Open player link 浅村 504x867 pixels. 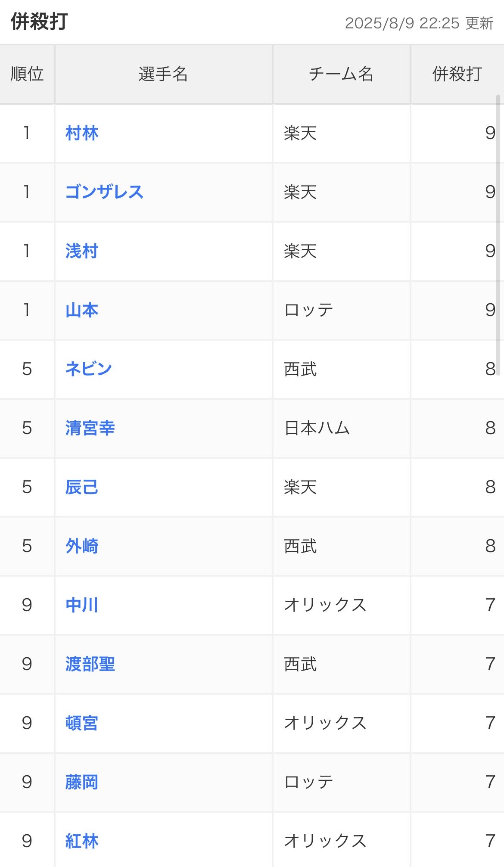tap(82, 251)
